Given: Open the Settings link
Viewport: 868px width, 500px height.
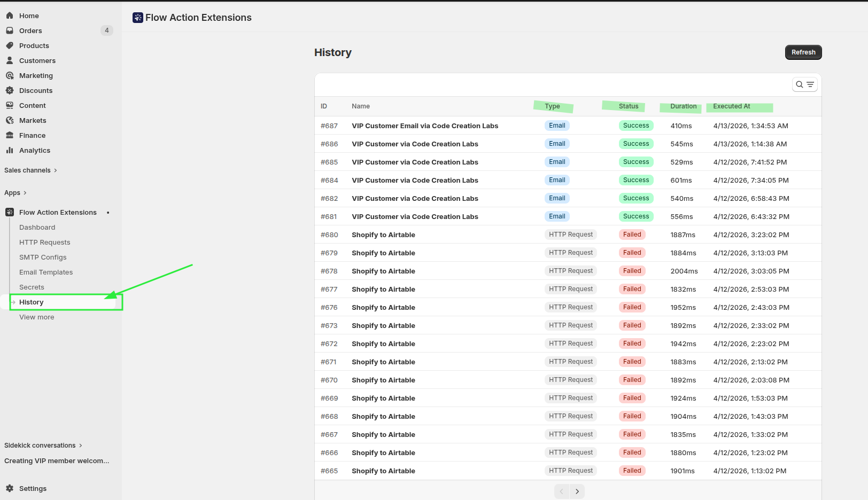Looking at the screenshot, I should coord(33,488).
